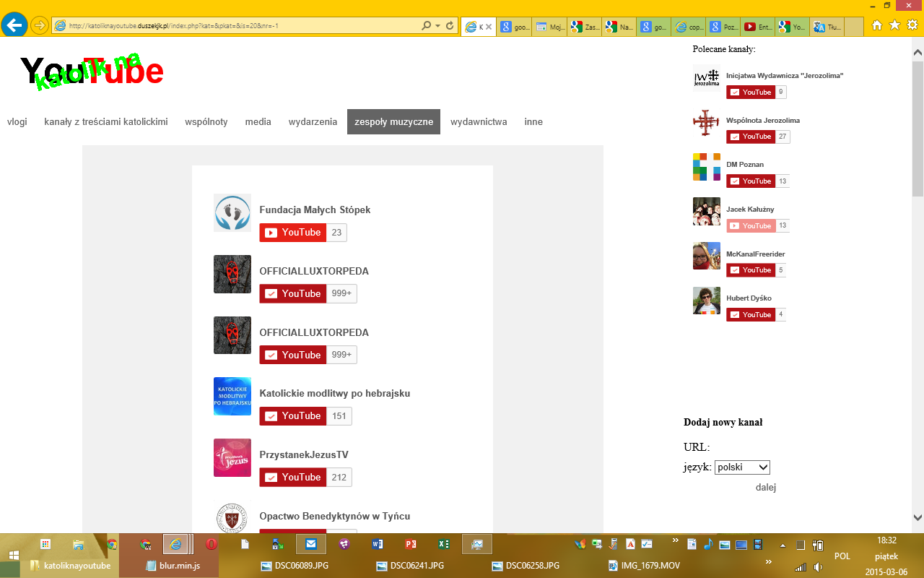The height and width of the screenshot is (578, 924).
Task: Click the Inicjatwa Wydawnicza Jerozolima logo
Action: [x=707, y=77]
